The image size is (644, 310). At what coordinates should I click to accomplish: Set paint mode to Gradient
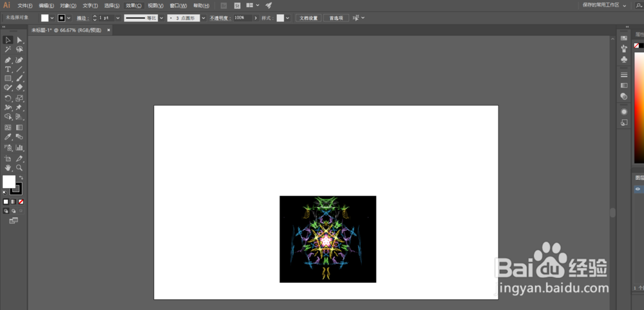coord(14,202)
